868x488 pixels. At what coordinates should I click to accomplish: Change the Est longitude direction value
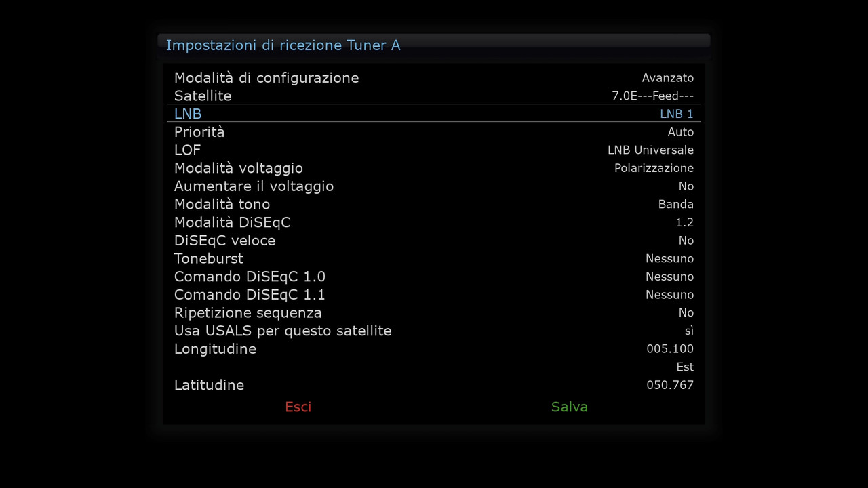(685, 367)
